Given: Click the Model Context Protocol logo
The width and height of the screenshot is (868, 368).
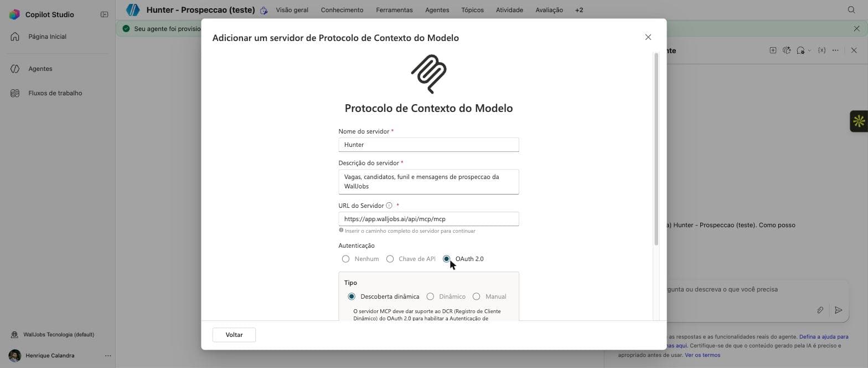Looking at the screenshot, I should tap(428, 74).
